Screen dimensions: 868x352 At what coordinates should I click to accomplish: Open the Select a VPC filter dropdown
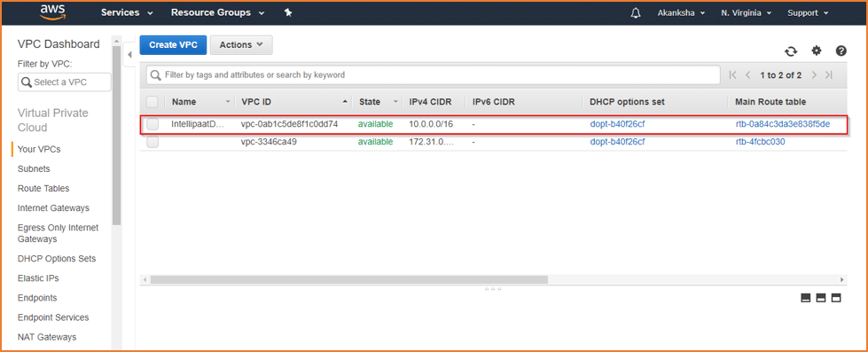pyautogui.click(x=64, y=82)
